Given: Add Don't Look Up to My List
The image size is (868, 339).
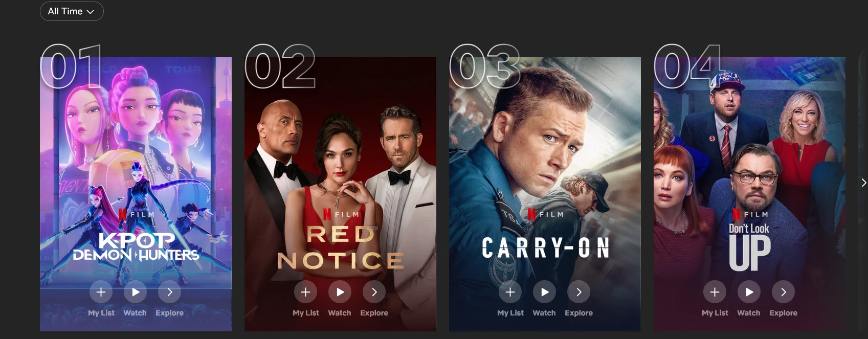Looking at the screenshot, I should point(715,292).
